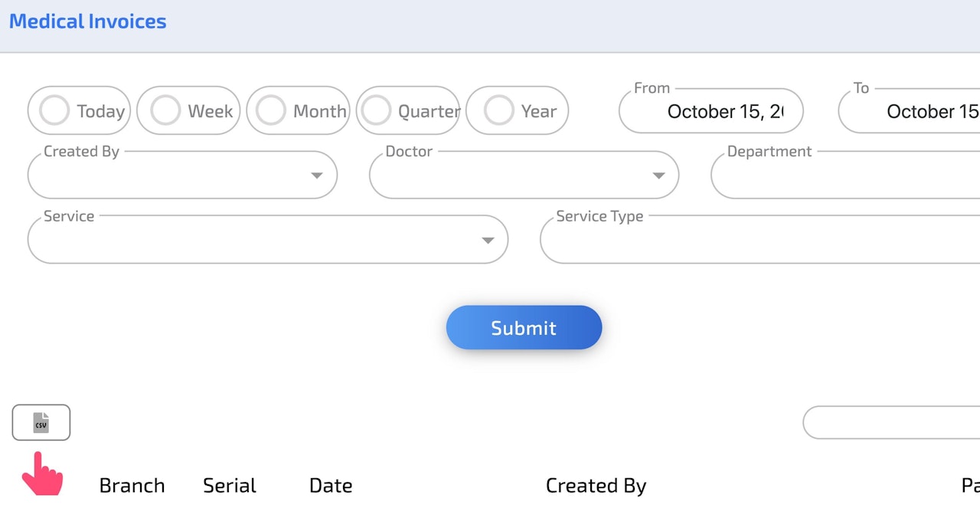Select the Quarter radio option
The height and width of the screenshot is (505, 980).
click(376, 111)
